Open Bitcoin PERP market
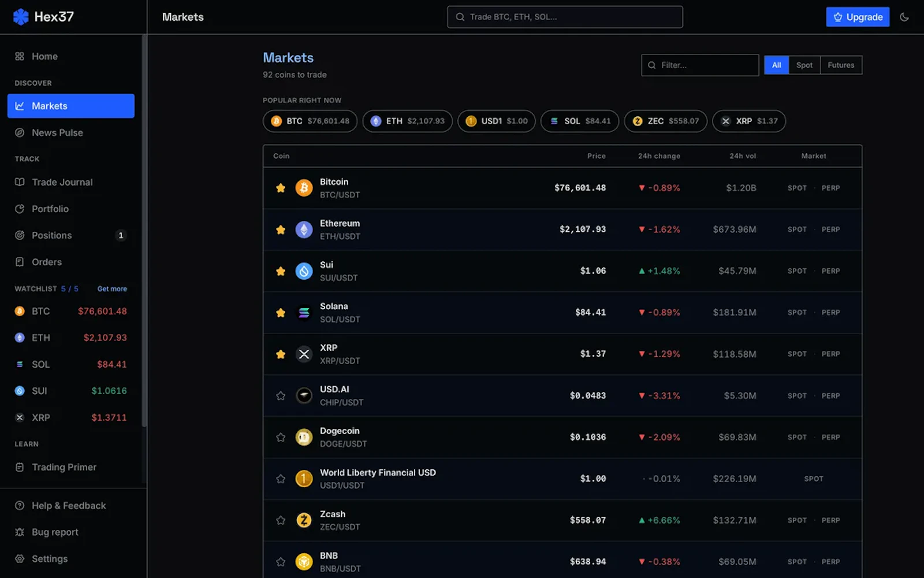Viewport: 924px width, 578px height. point(830,188)
